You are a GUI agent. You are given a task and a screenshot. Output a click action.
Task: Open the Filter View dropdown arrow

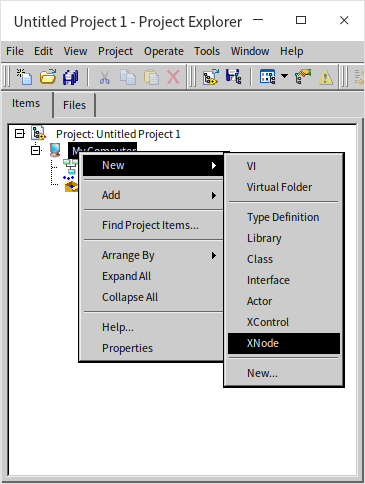[284, 76]
